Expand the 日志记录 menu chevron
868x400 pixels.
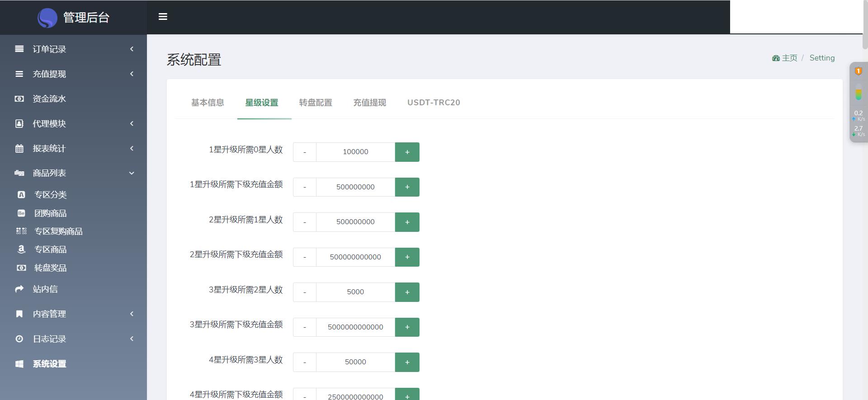[132, 339]
